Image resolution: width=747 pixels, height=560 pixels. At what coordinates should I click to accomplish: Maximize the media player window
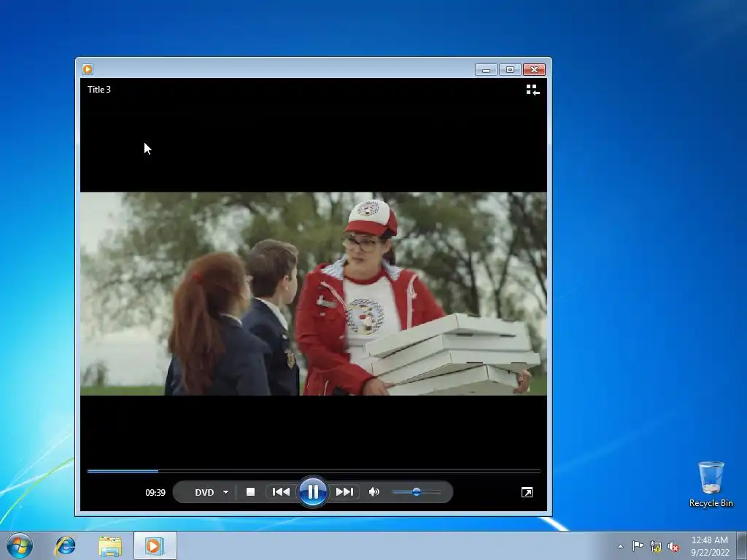510,70
